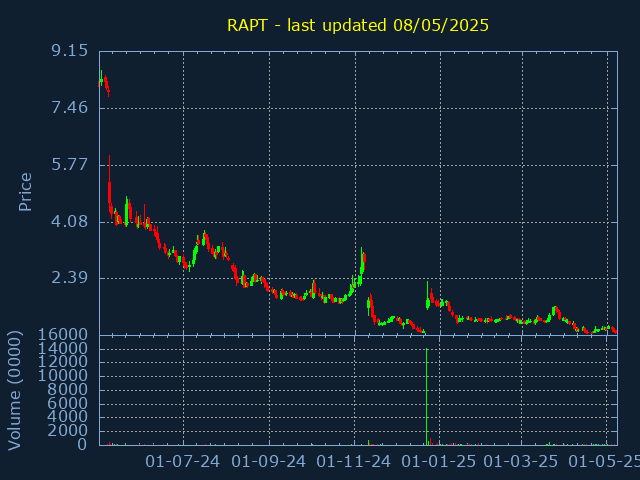640x480 pixels.
Task: Click the 10000 volume axis label
Action: tap(63, 376)
